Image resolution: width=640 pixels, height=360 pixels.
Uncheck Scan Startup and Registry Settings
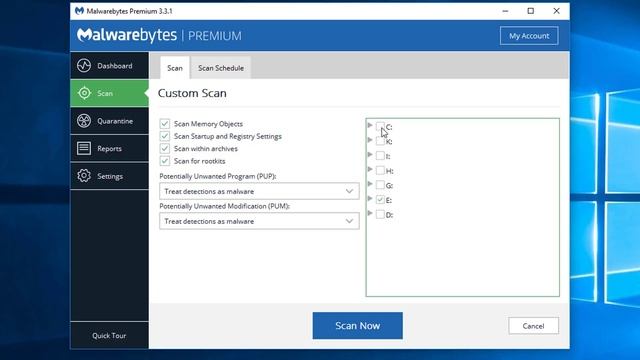point(164,136)
